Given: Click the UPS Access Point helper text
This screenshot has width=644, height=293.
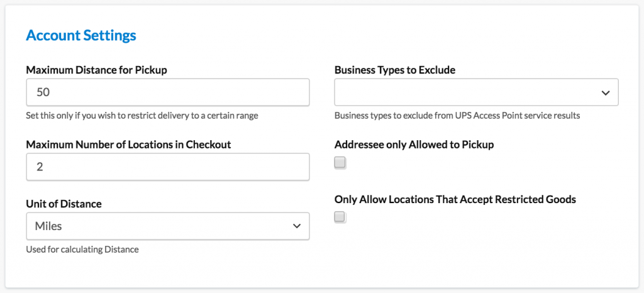Looking at the screenshot, I should [x=457, y=115].
